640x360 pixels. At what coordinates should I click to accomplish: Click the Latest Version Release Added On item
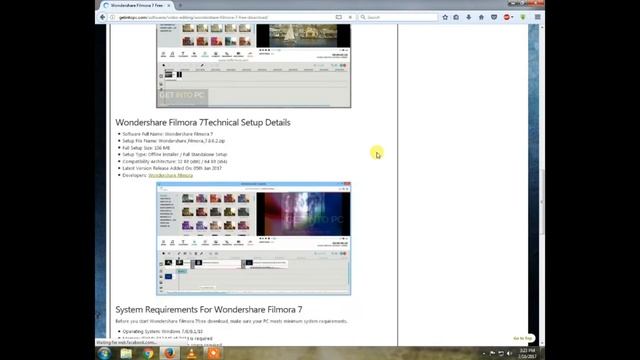172,168
